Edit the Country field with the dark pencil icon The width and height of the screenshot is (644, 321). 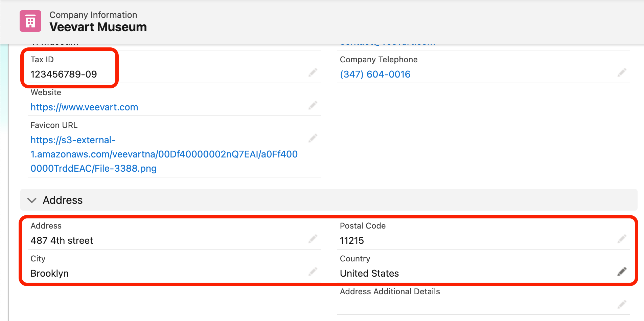(x=622, y=271)
